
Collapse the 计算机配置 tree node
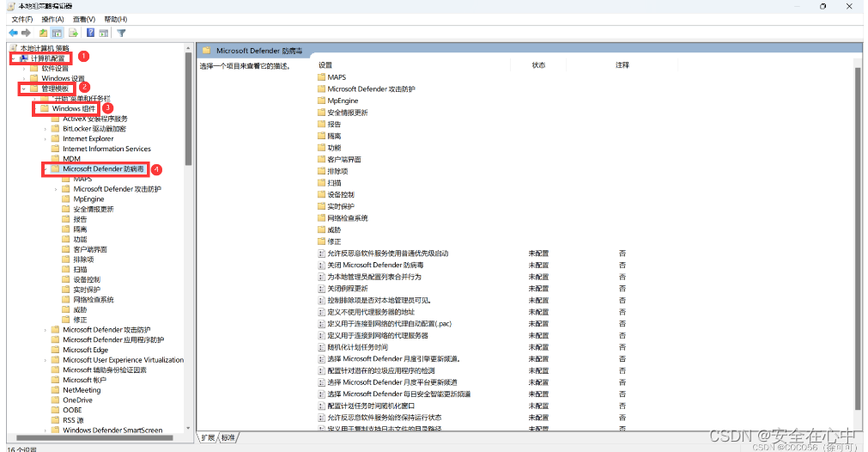(13, 58)
